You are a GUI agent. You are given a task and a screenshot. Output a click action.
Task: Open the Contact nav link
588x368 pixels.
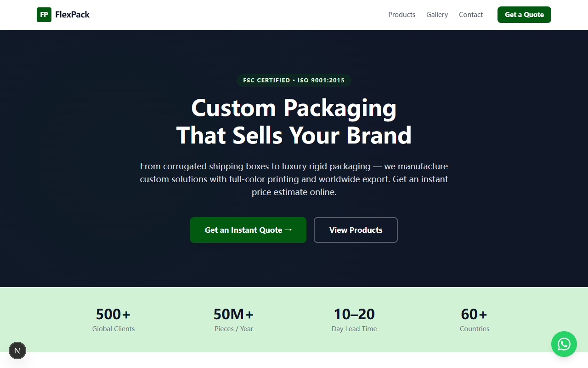click(471, 15)
